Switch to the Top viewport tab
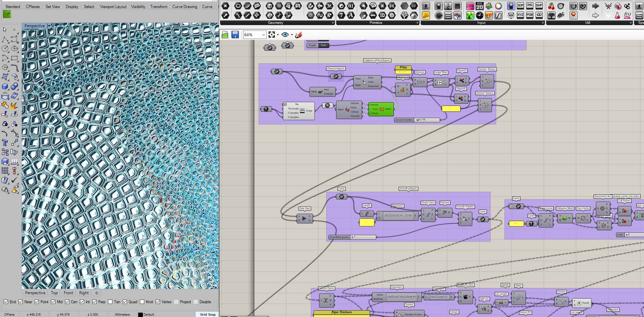644x317 pixels. click(54, 293)
